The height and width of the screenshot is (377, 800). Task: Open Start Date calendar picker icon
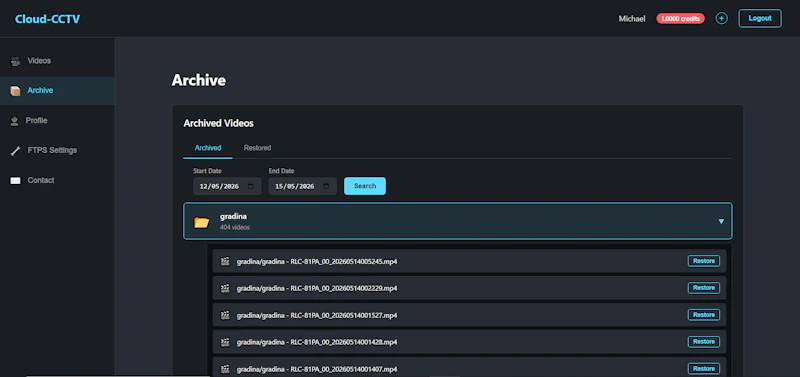coord(251,186)
